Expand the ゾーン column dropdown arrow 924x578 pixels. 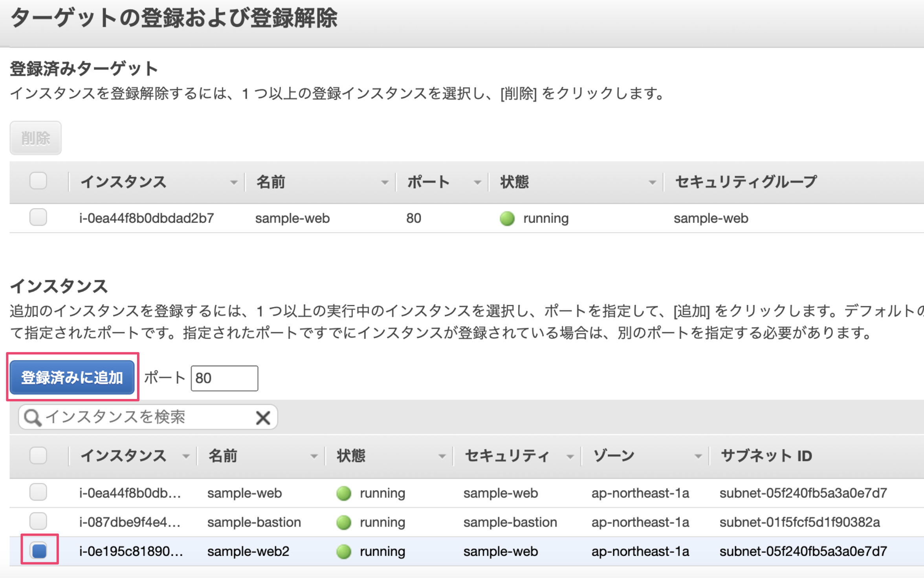698,456
